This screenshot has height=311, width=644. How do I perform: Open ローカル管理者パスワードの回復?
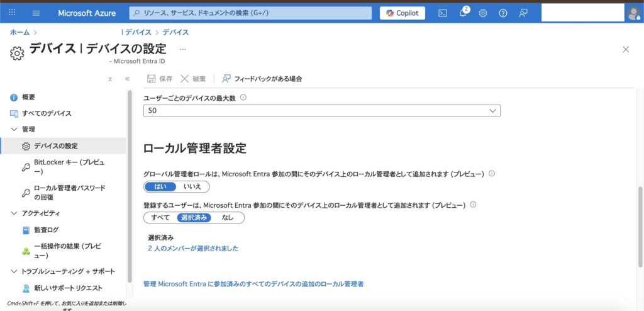coord(70,193)
